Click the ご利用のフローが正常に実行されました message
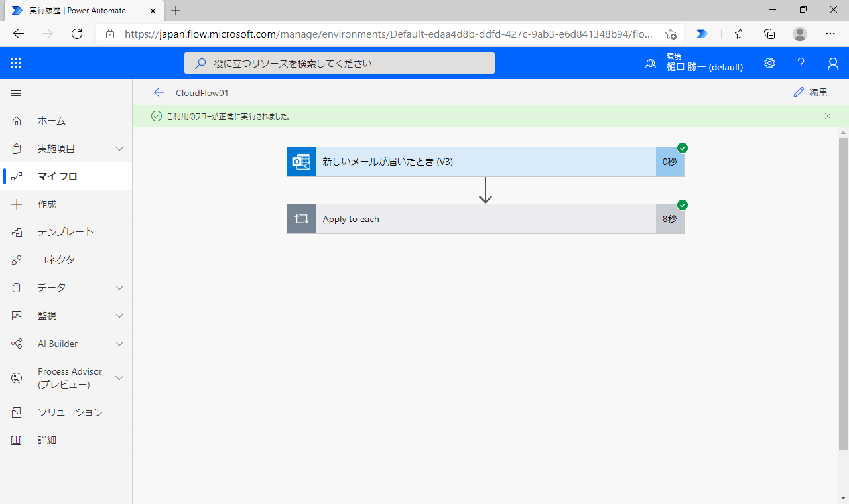849x504 pixels. pos(229,116)
